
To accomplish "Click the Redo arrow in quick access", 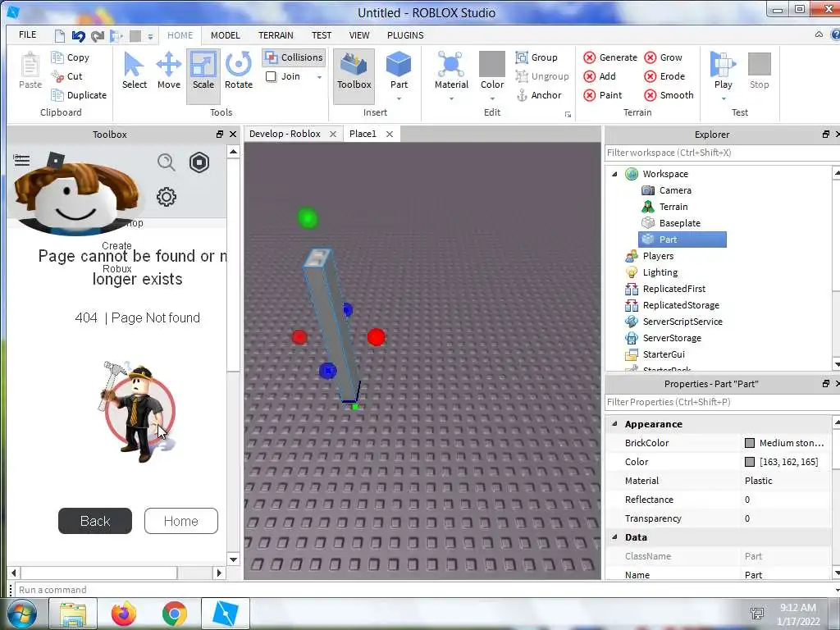I will (98, 36).
